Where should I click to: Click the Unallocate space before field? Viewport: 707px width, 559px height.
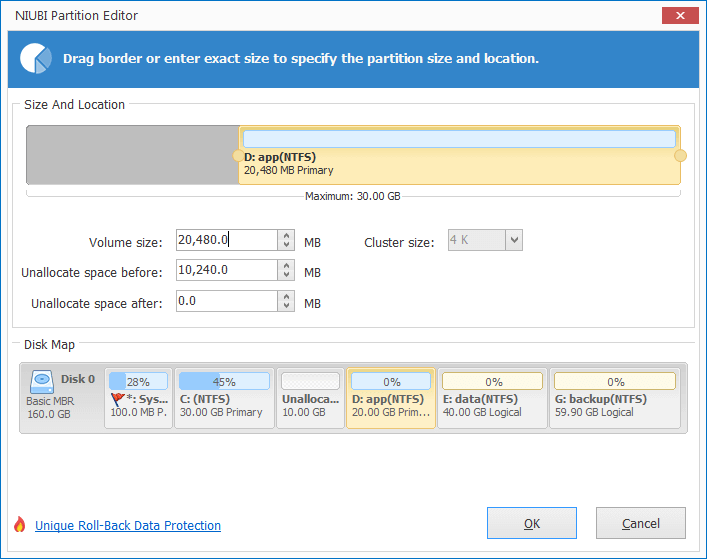coord(227,270)
